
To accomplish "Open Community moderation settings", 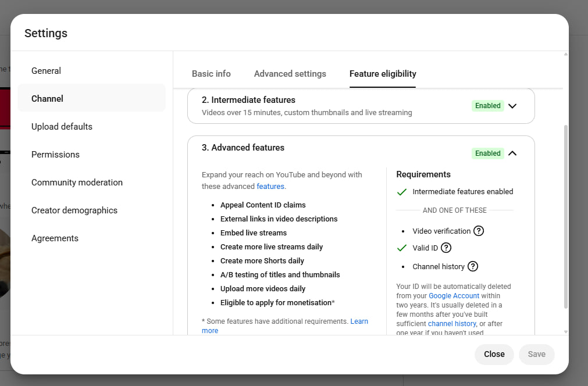I will (77, 183).
